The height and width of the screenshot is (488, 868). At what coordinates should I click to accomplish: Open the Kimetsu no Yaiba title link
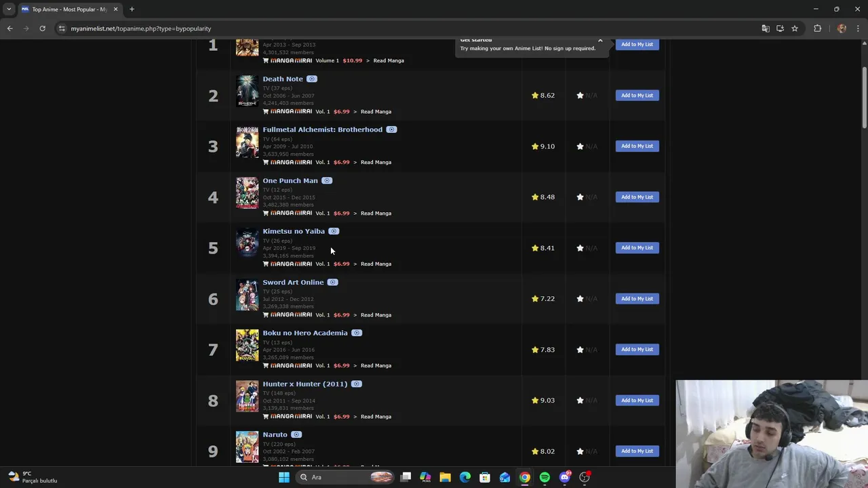tap(294, 231)
